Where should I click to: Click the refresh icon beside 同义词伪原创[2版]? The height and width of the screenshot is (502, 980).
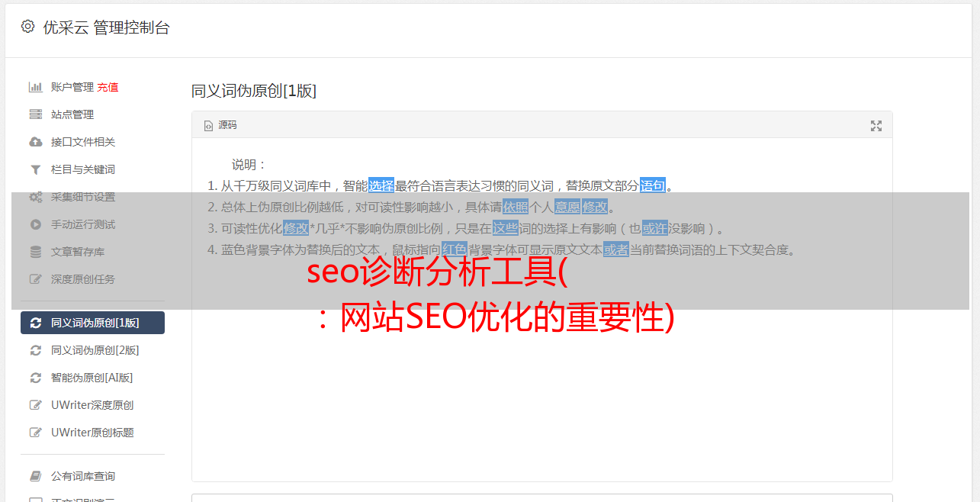[x=35, y=350]
